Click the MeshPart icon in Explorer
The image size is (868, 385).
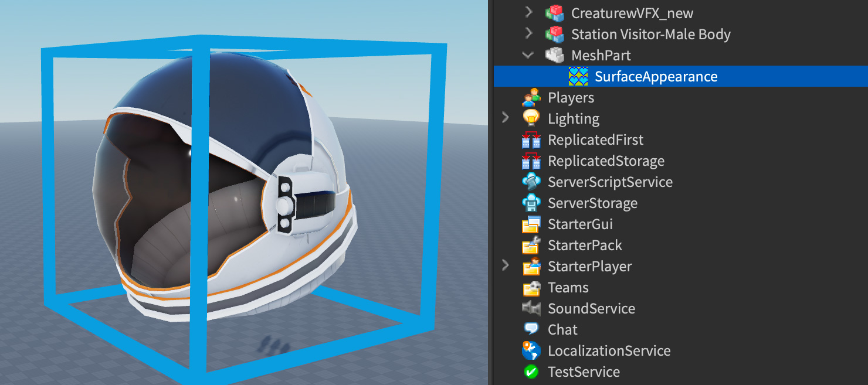(x=554, y=55)
